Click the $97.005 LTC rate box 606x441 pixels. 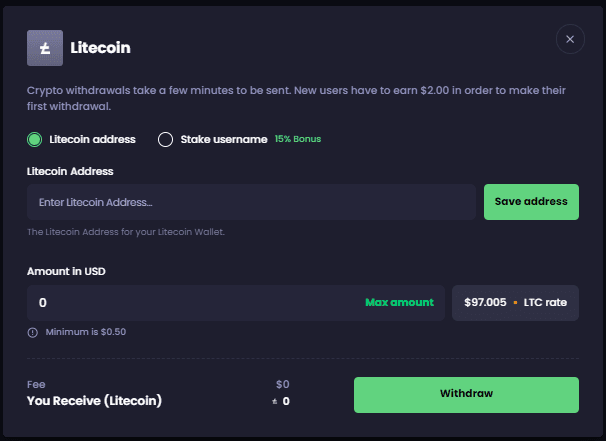tap(515, 302)
